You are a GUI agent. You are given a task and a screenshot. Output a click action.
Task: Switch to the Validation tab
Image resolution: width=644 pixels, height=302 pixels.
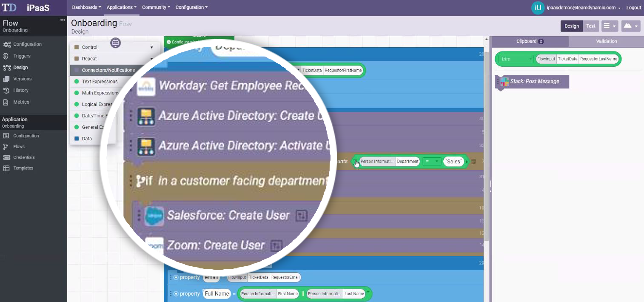[606, 41]
